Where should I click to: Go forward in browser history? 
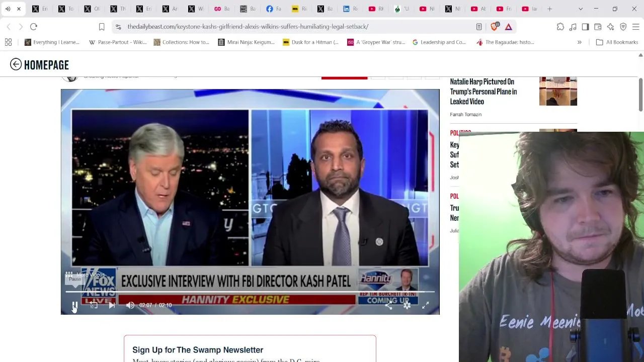click(x=21, y=27)
